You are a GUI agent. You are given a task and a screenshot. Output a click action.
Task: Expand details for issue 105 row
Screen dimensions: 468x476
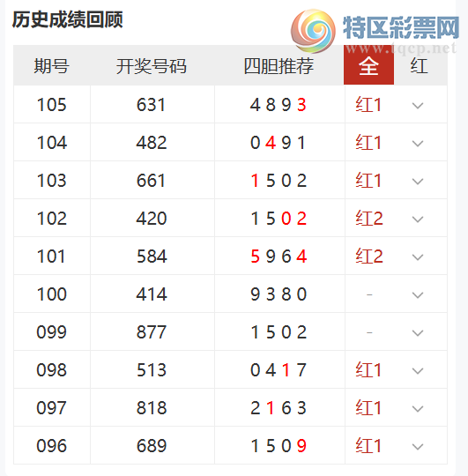coord(418,106)
